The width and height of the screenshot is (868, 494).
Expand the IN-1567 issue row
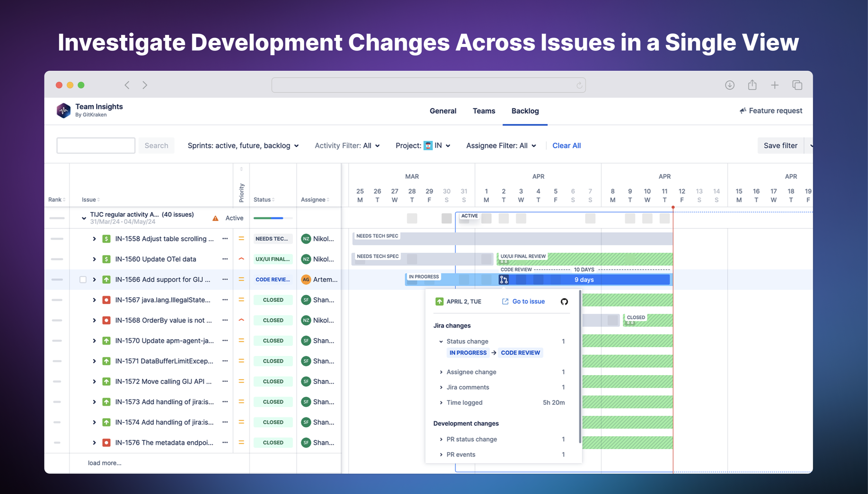[x=94, y=300]
